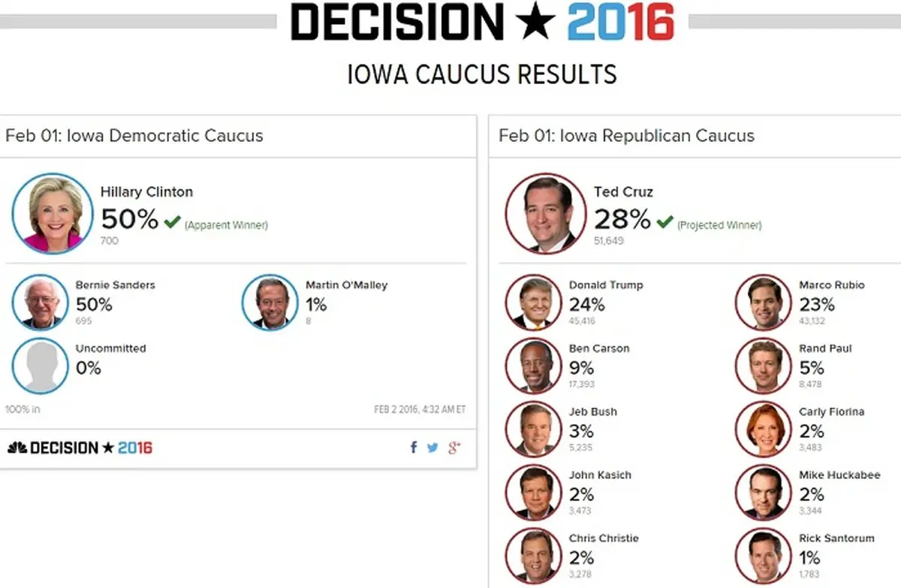Click the Marco Rubio portrait
This screenshot has width=901, height=588.
(x=764, y=303)
